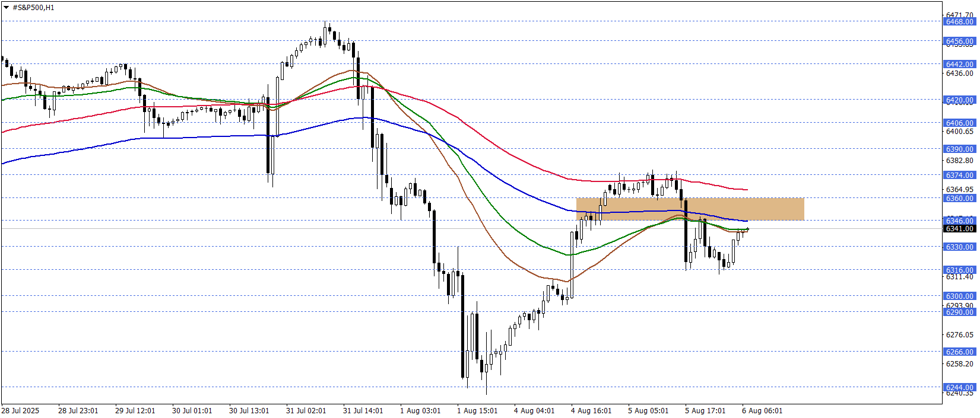Select the 6382.80 scale value
Screen dimensions: 980x418
pos(959,161)
